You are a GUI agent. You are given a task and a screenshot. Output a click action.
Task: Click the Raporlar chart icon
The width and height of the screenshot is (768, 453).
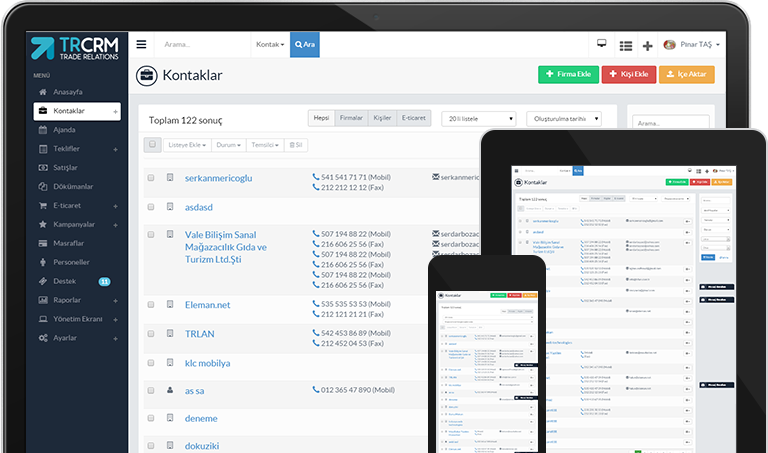point(43,300)
